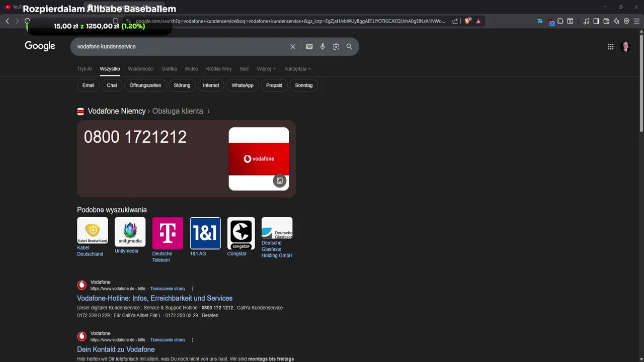Click the address bar URL
644x362 pixels.
[290, 21]
